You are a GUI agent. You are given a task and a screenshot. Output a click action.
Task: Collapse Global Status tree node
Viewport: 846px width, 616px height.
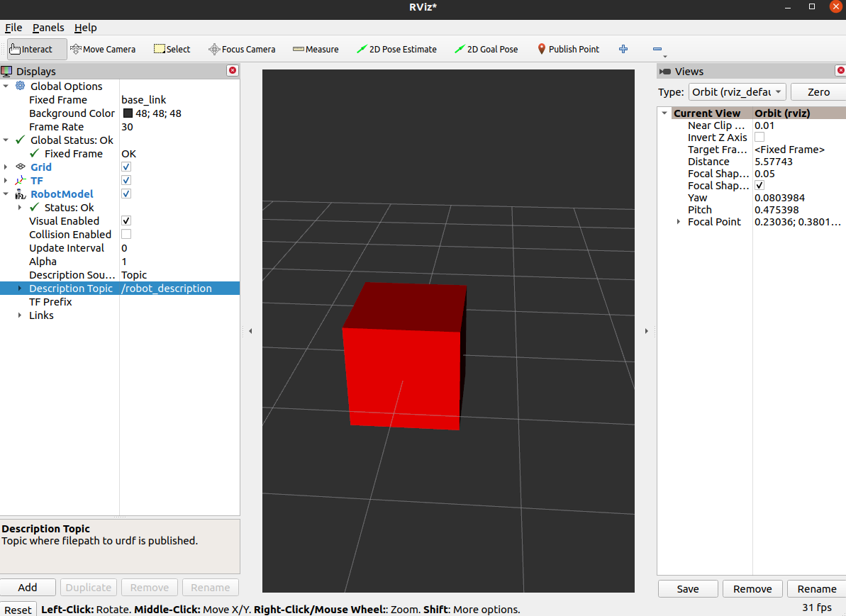pos(6,140)
